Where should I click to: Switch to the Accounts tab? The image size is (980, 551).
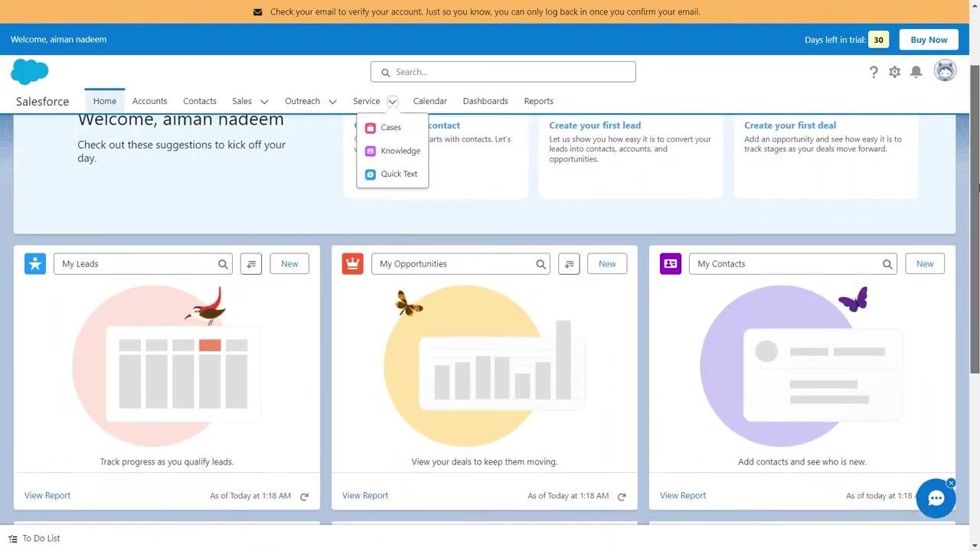(149, 101)
